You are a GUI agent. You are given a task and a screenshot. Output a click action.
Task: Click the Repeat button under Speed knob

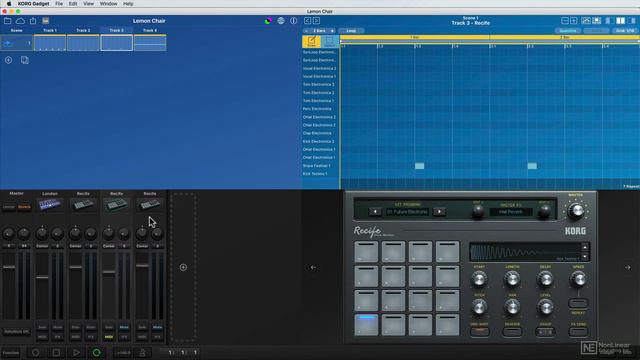(578, 303)
